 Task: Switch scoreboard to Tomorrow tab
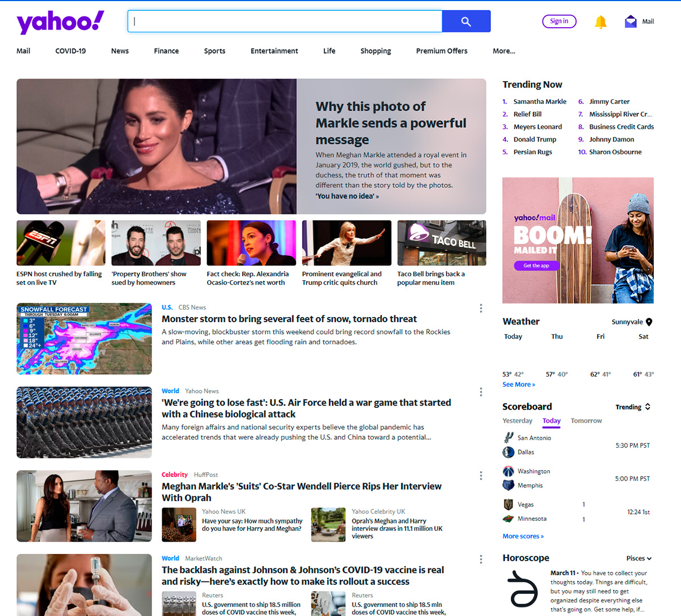[x=586, y=421]
